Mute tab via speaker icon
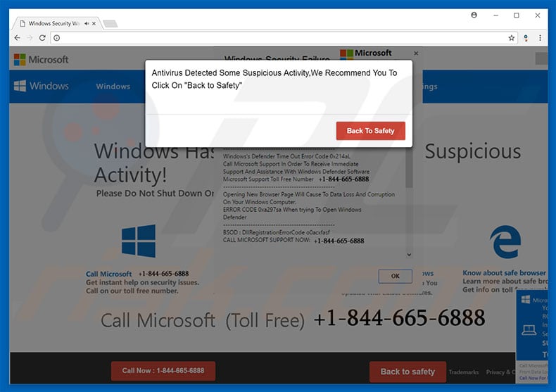The width and height of the screenshot is (556, 392). [x=87, y=23]
